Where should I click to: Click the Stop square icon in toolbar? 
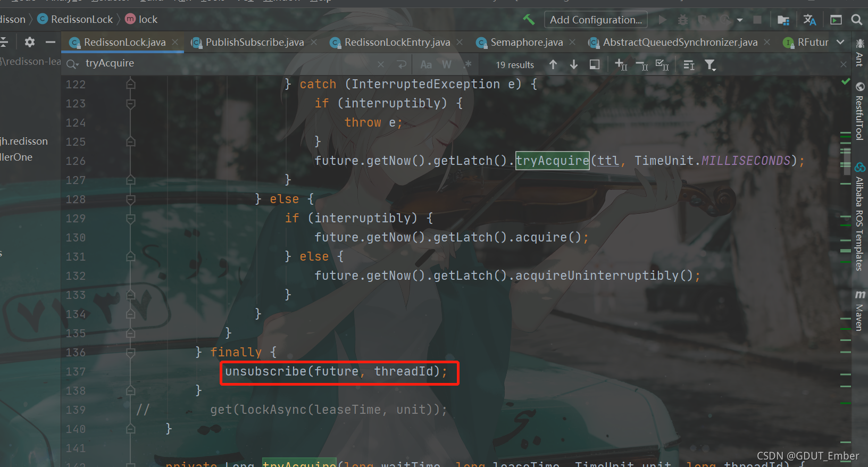click(x=757, y=20)
